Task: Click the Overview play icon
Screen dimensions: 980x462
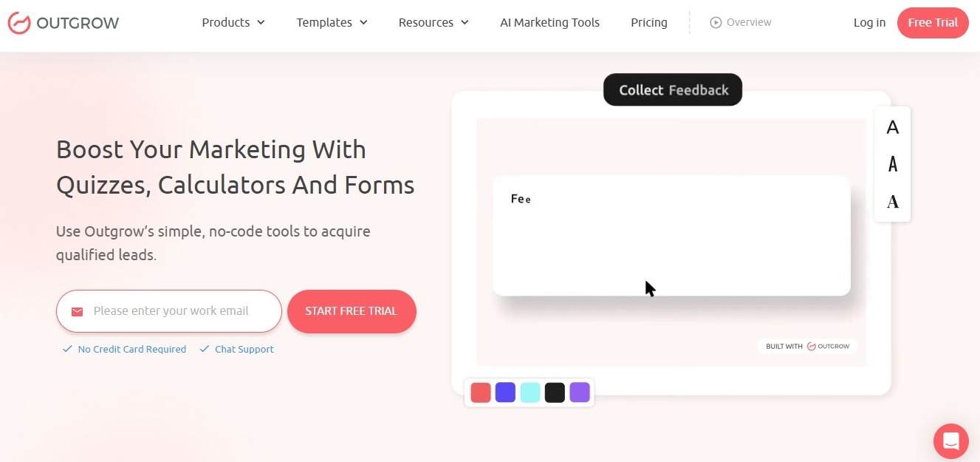Action: pyautogui.click(x=715, y=22)
